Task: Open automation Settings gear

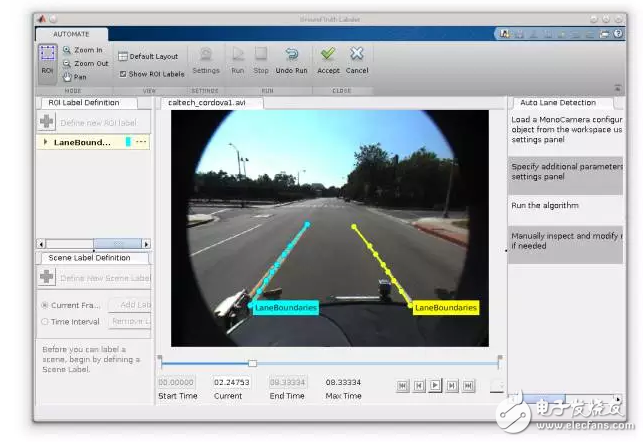Action: pos(205,58)
